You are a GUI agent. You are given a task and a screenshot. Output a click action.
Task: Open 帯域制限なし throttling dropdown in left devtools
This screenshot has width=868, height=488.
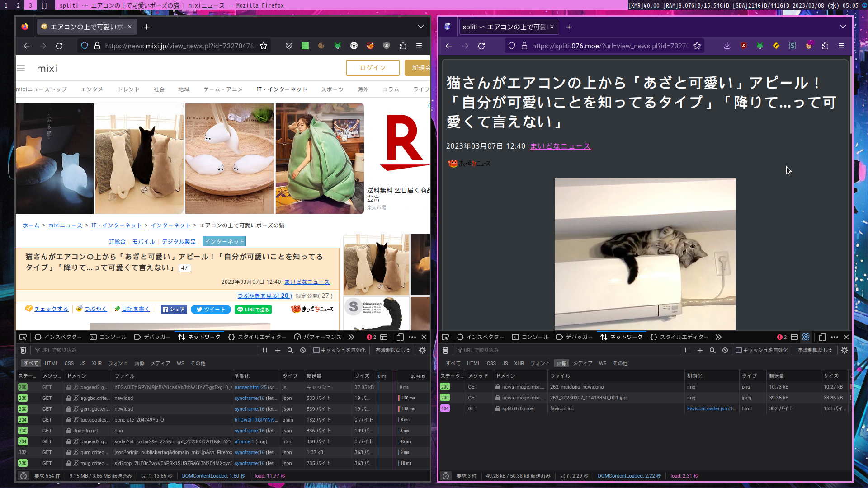392,350
